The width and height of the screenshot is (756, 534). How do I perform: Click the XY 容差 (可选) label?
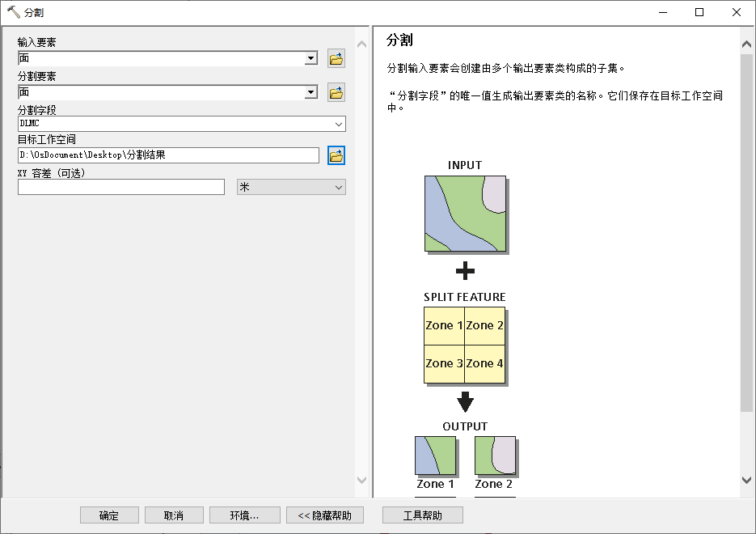(51, 173)
